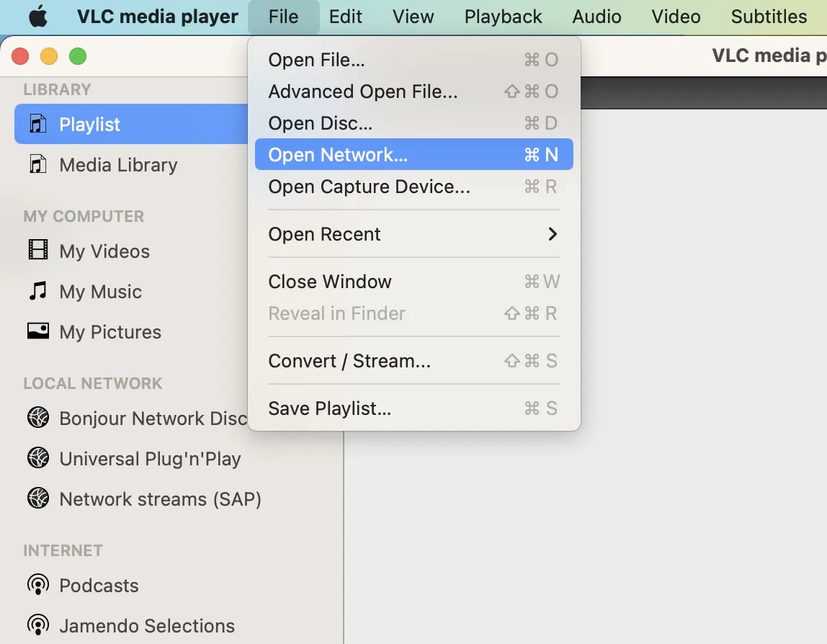Select Universal Plug'n'Play label in sidebar
This screenshot has height=644, width=827.
[x=150, y=459]
